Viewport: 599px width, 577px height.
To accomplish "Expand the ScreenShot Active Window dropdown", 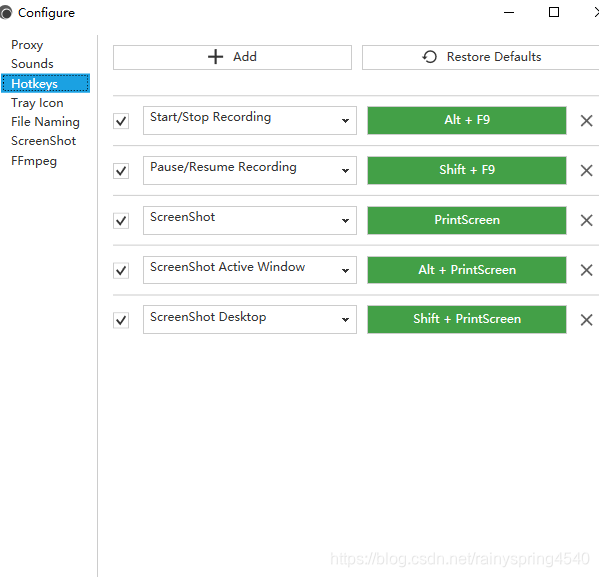I will [x=250, y=270].
